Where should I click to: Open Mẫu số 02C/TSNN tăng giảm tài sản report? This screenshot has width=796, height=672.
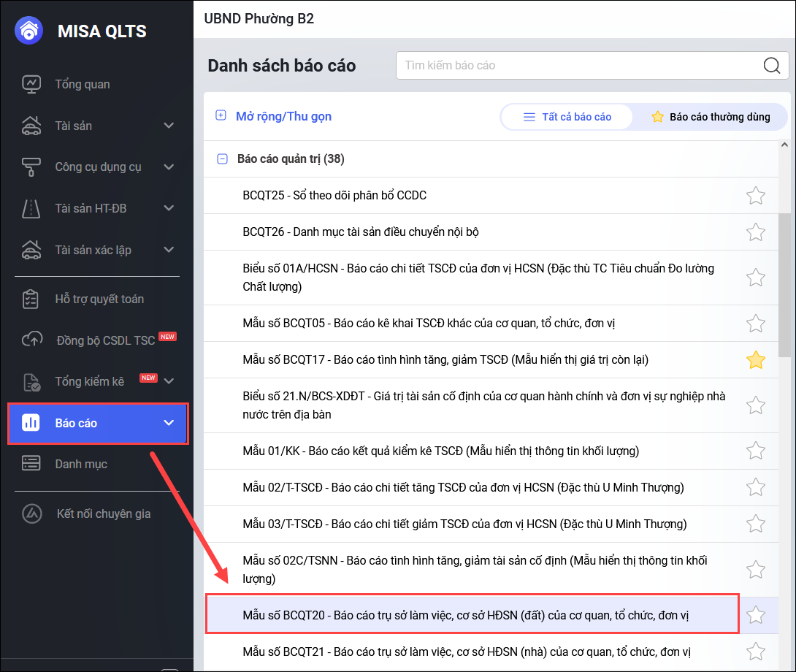point(475,570)
